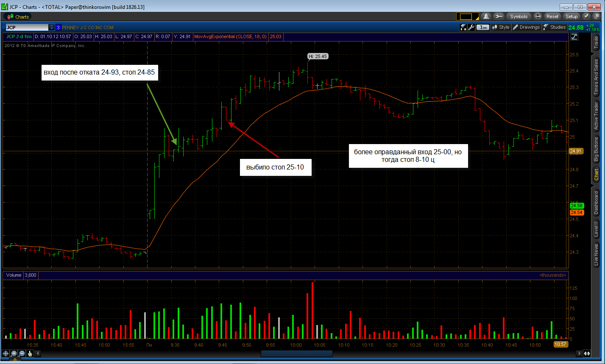The width and height of the screenshot is (605, 364).
Task: Click the right scroll arrow of time axis
Action: coord(579,353)
